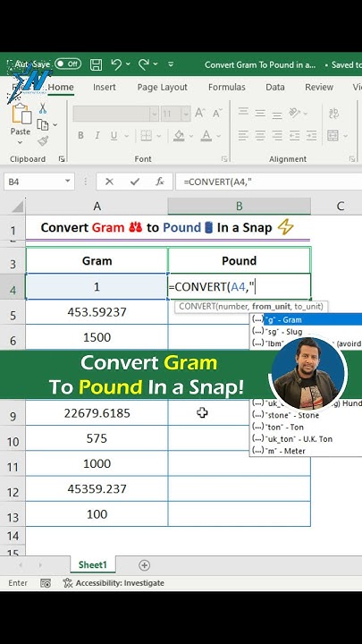Click the Select All corner triangle
Image resolution: width=362 pixels, height=644 pixels.
coord(17,207)
